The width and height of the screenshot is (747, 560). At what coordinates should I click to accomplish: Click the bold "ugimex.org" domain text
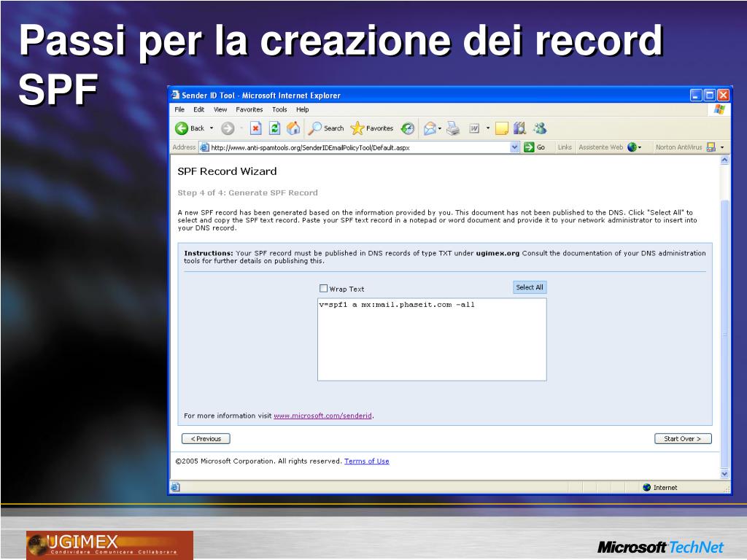(x=498, y=253)
